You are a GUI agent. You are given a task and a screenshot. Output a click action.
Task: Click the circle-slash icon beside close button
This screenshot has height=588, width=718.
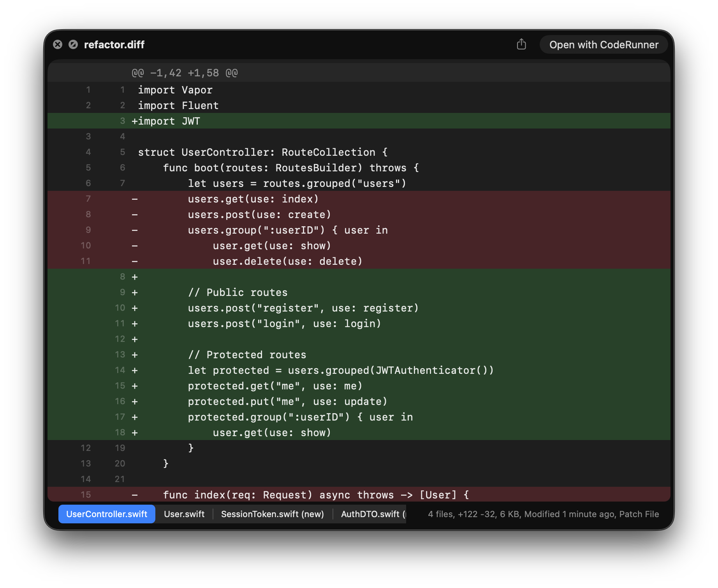(73, 44)
